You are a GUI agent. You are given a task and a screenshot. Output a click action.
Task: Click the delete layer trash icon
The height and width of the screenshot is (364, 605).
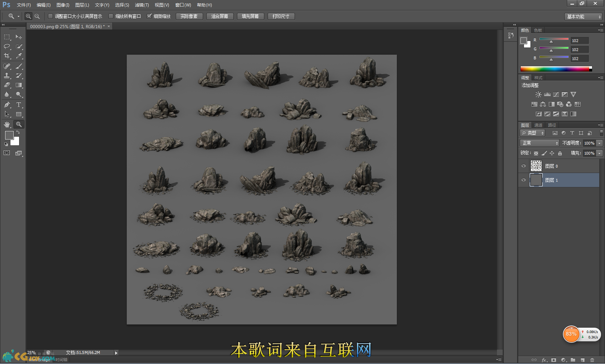point(592,360)
